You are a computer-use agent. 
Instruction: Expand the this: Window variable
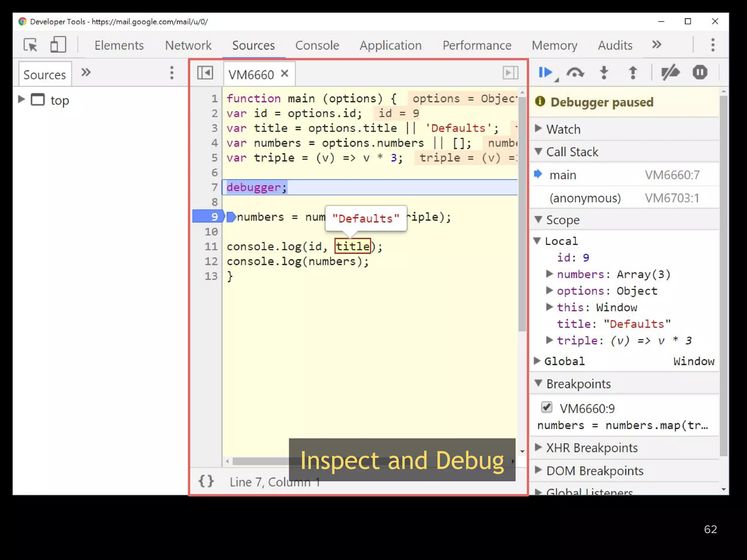(549, 307)
